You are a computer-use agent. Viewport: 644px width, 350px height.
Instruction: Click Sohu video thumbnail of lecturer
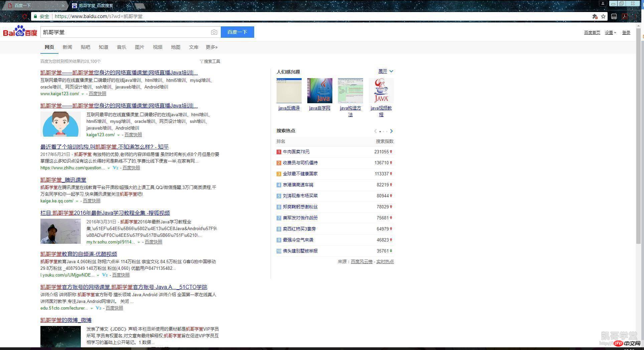60,231
